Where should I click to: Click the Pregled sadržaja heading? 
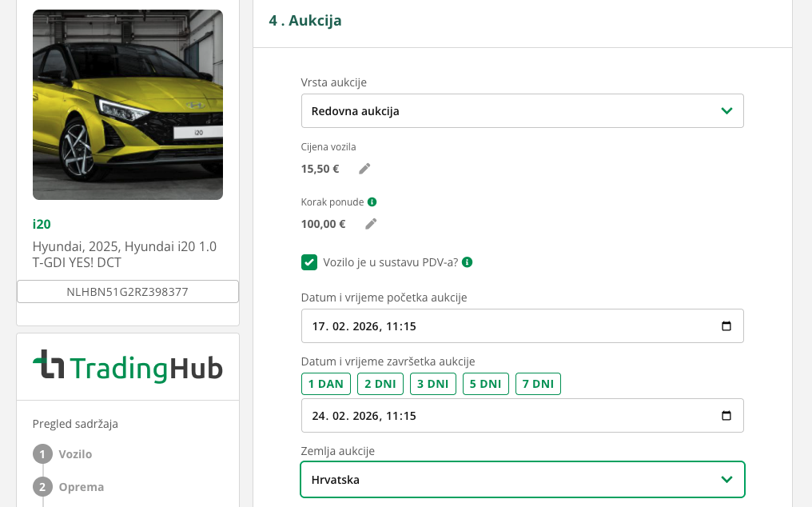click(x=75, y=424)
